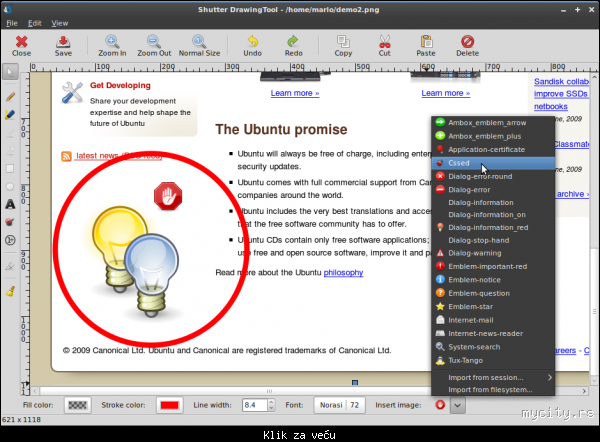Choose Emblem-star image
The width and height of the screenshot is (600, 442).
[x=493, y=307]
